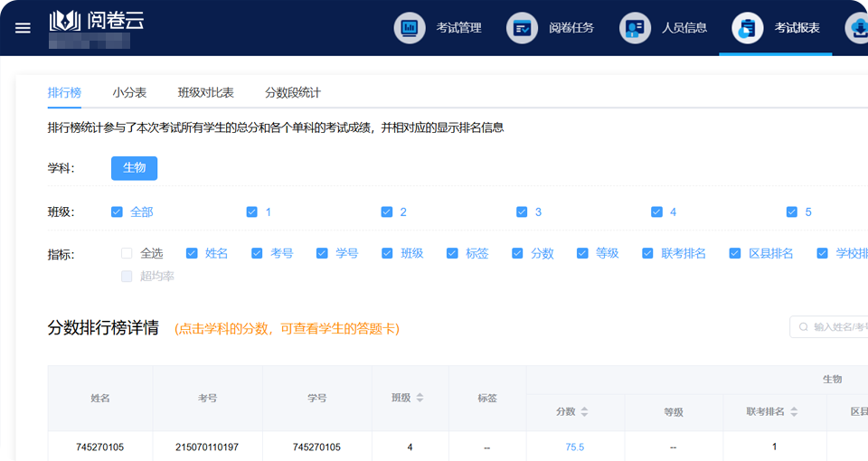Toggle the 班级 indicator checkbox
The height and width of the screenshot is (461, 868).
387,253
